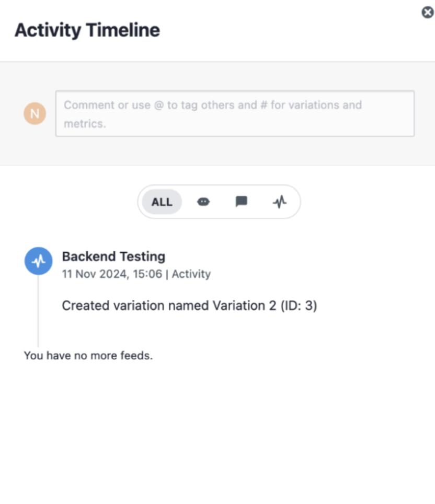Viewport: 435px width, 504px height.
Task: Click the Variation 2 name in the entry
Action: [245, 306]
